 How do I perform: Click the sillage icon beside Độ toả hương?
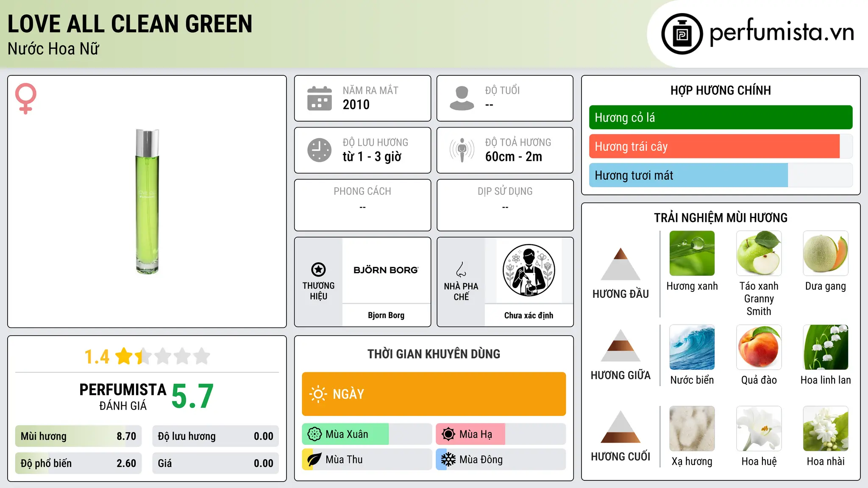pos(462,150)
